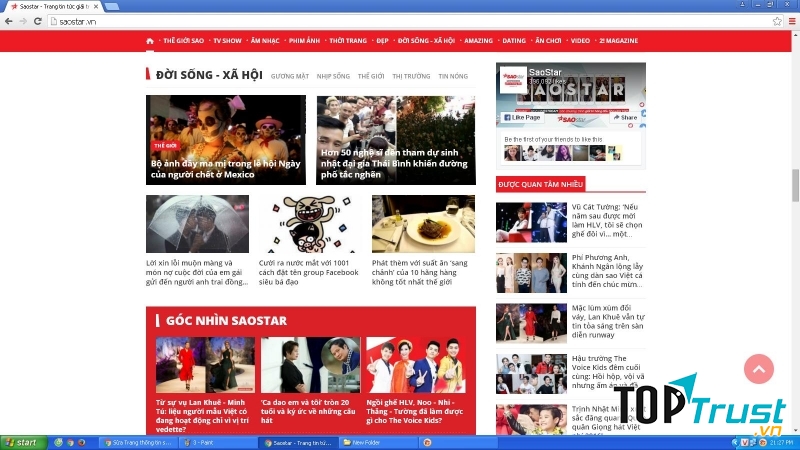The image size is (800, 450).
Task: Open ĐỜI SỐNG - XÃ HỘI in the nav bar
Action: [426, 41]
